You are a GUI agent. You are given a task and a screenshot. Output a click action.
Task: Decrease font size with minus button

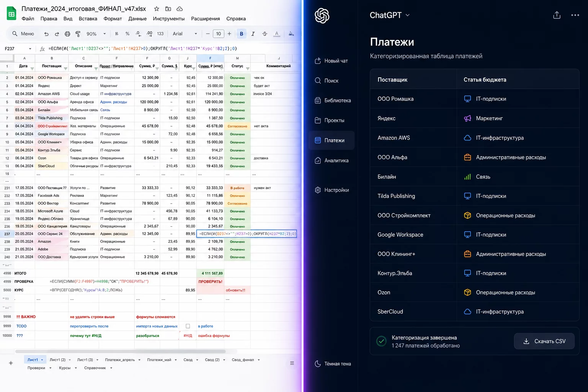[x=208, y=34]
